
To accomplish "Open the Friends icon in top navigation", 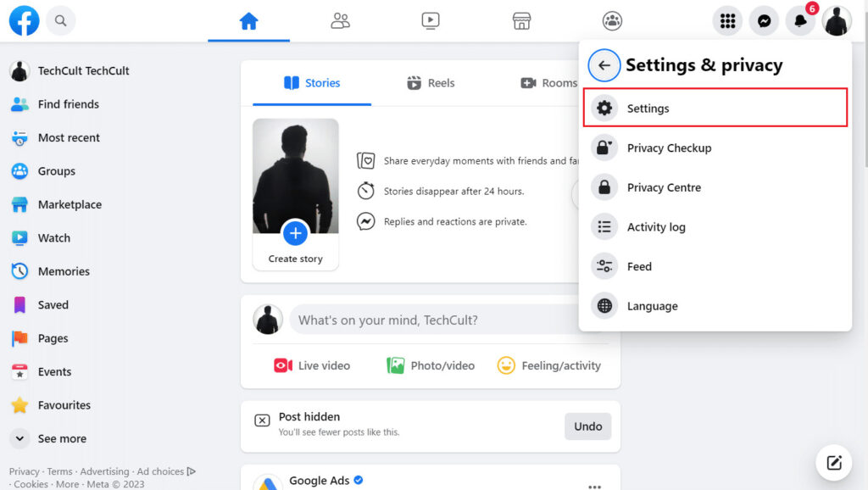I will (340, 21).
